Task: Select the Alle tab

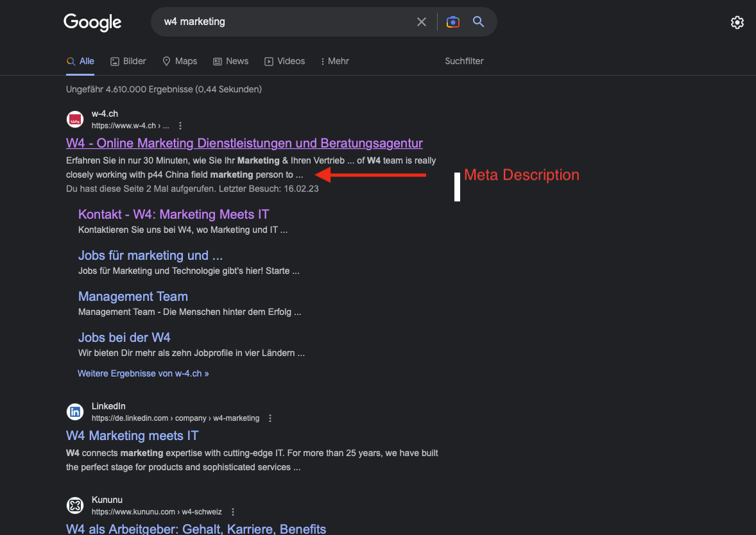Action: (80, 61)
